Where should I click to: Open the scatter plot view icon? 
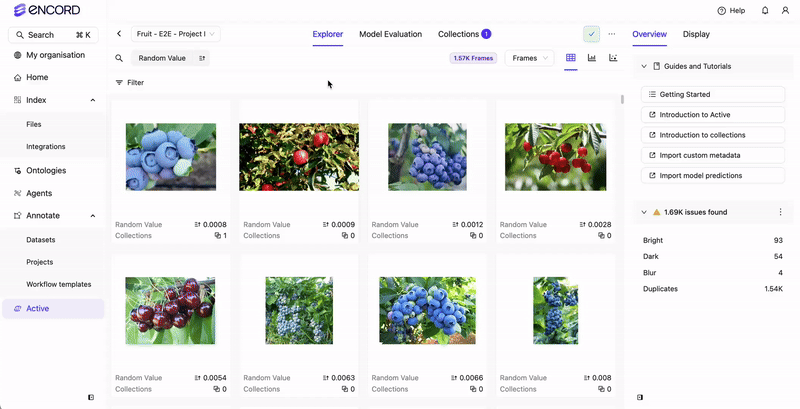(613, 58)
